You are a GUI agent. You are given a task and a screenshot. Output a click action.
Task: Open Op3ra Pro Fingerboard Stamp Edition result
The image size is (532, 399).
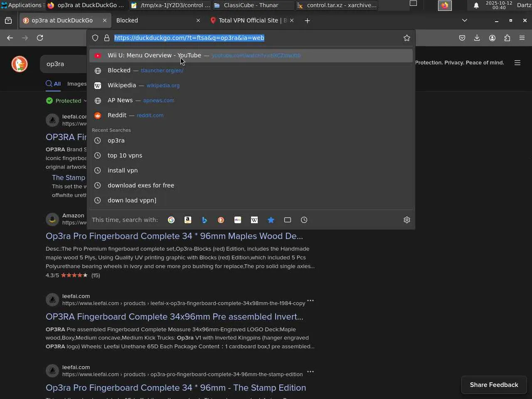point(176,388)
